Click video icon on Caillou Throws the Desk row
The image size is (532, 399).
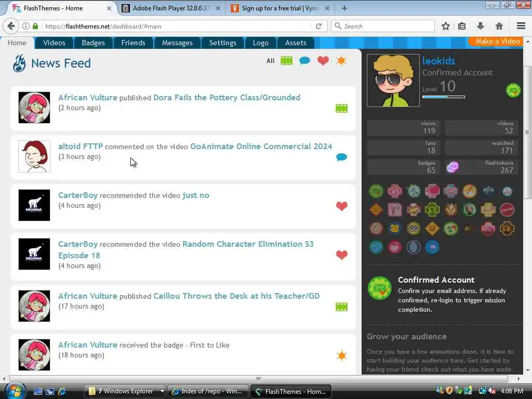click(x=342, y=307)
